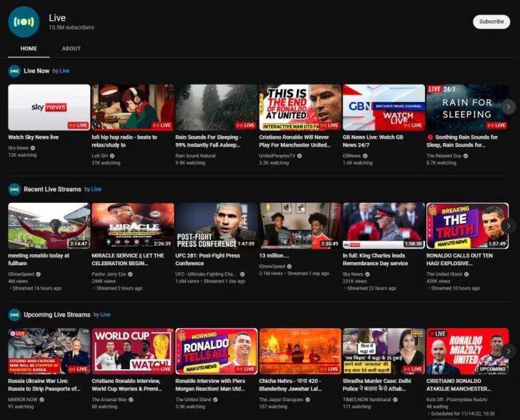The height and width of the screenshot is (420, 520).
Task: Subscribe to the Live channel
Action: point(491,21)
